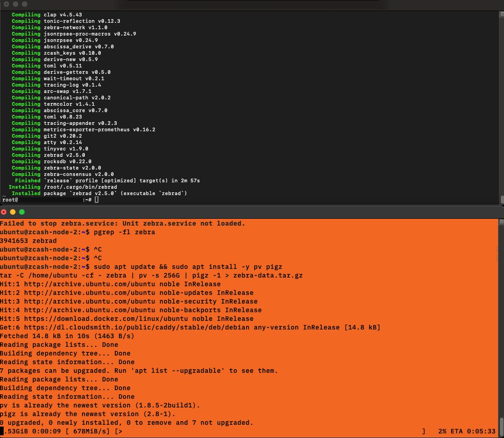Click the dl.cloudsmith.io caddy URL line
The image size is (504, 438).
click(x=190, y=328)
